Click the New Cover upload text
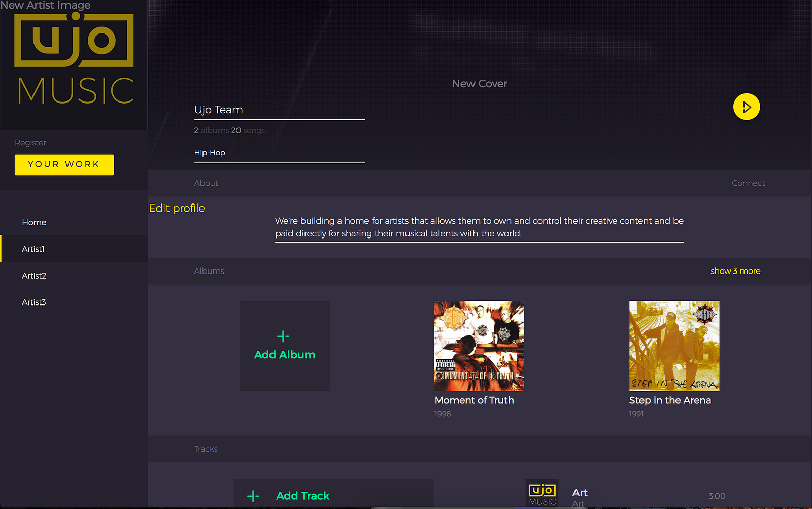 tap(480, 84)
